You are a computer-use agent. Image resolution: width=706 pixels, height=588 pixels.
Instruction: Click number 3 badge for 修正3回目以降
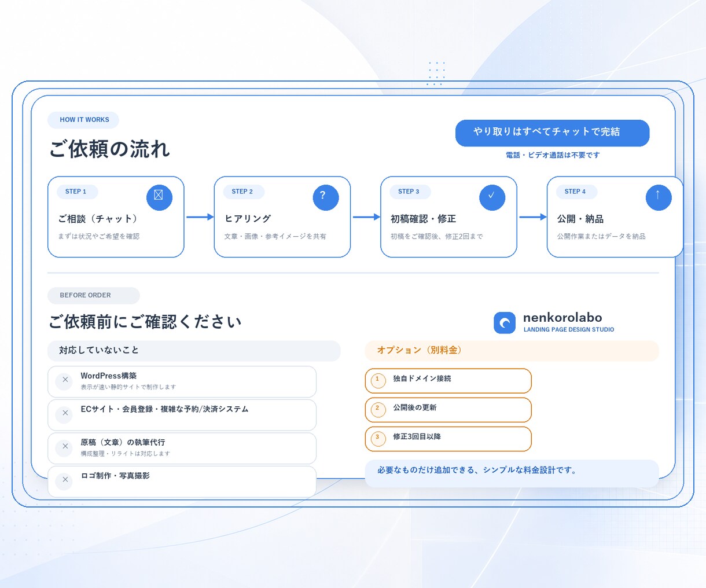point(378,438)
